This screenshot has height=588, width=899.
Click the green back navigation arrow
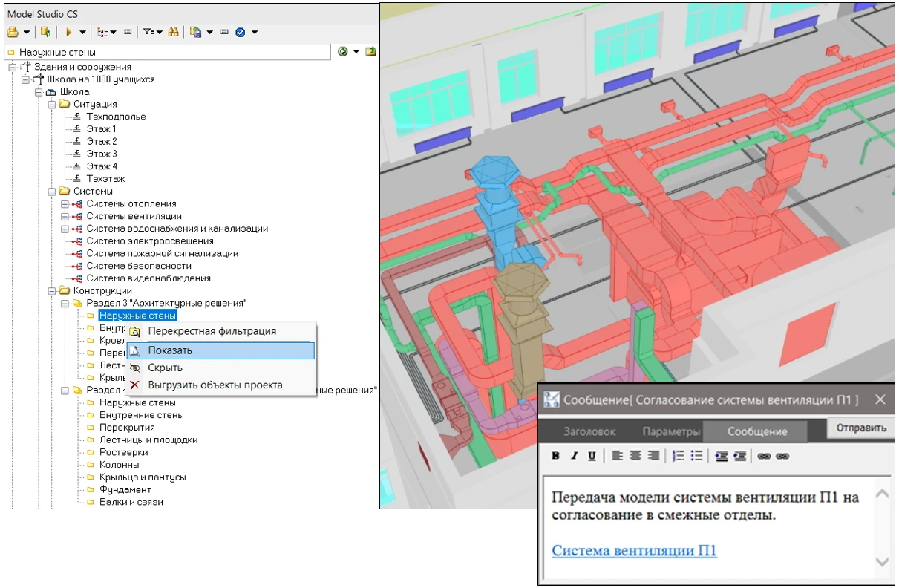click(x=343, y=52)
